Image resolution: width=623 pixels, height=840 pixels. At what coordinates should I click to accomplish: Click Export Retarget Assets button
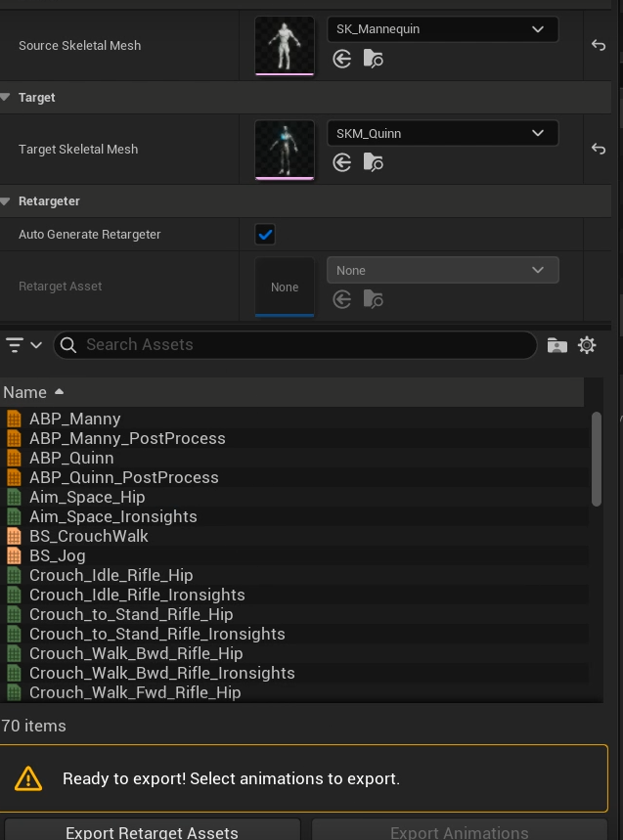pos(152,832)
